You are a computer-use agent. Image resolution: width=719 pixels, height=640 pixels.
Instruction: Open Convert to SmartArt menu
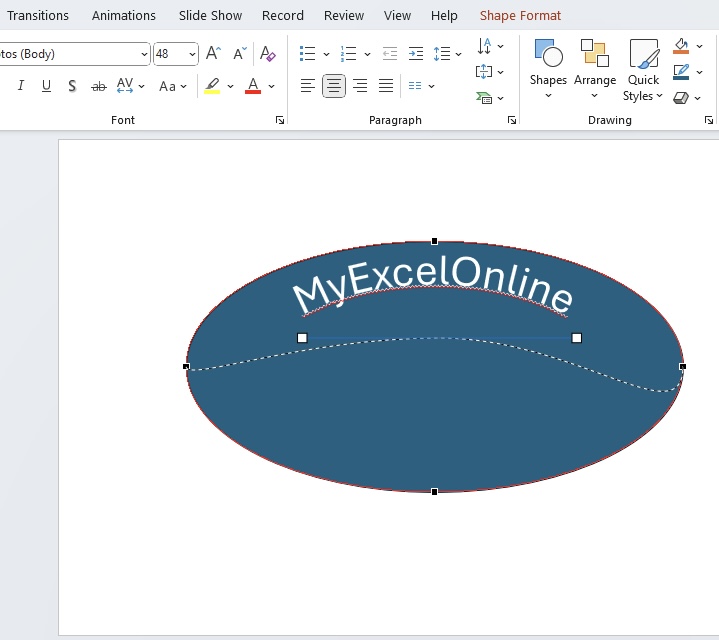pyautogui.click(x=490, y=98)
